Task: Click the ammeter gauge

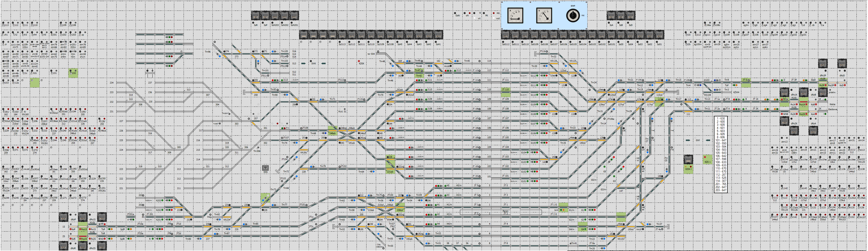Action: click(515, 15)
